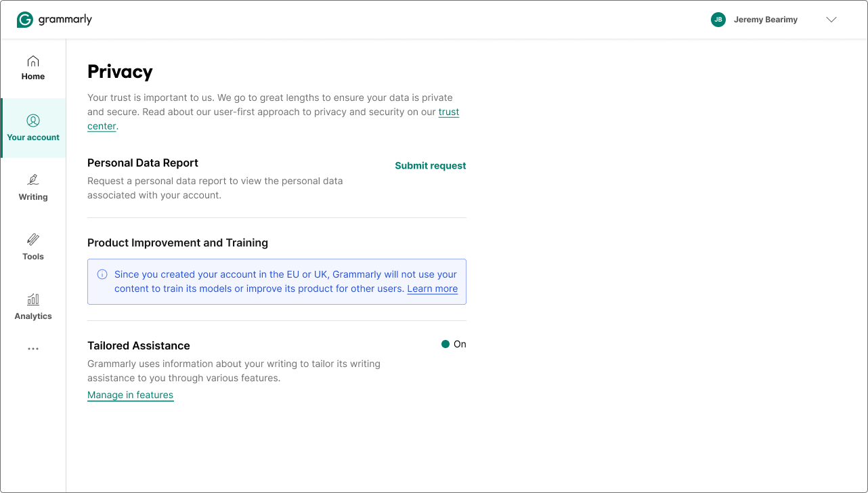Click the ellipsis icon below Analytics

(32, 348)
